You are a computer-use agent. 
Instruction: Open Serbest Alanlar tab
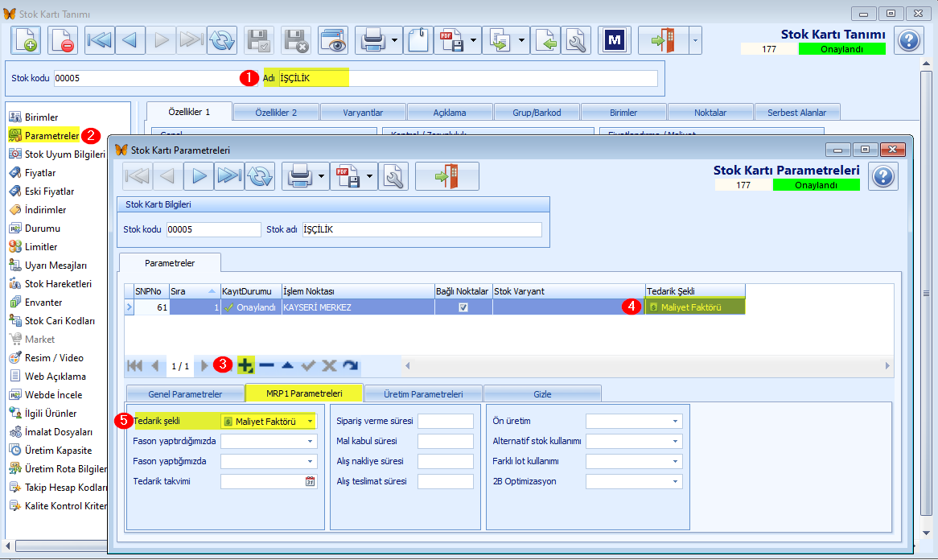coord(797,113)
